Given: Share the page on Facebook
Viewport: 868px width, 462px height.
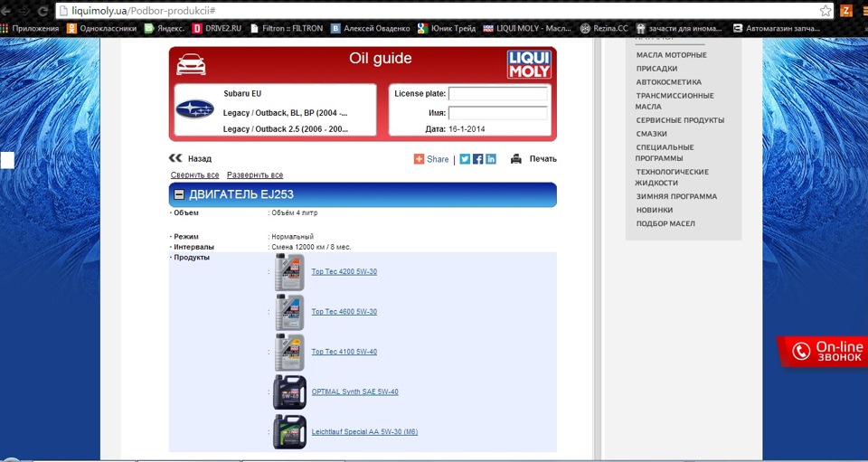Looking at the screenshot, I should [477, 159].
